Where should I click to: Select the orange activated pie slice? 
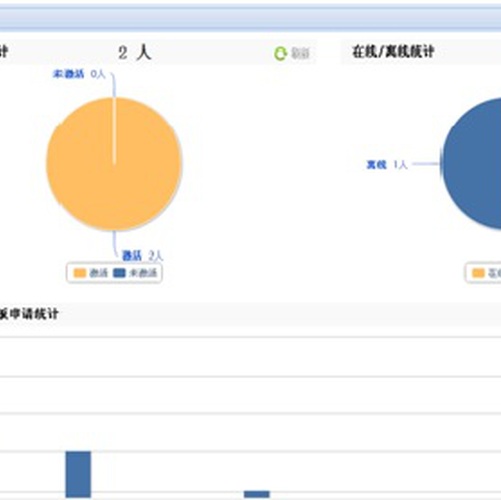point(114,164)
